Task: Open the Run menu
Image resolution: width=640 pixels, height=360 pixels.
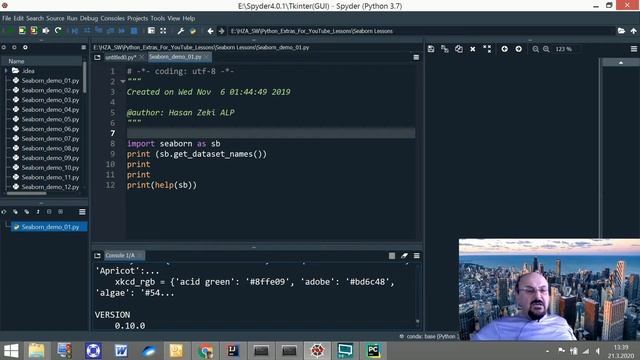Action: pos(72,18)
